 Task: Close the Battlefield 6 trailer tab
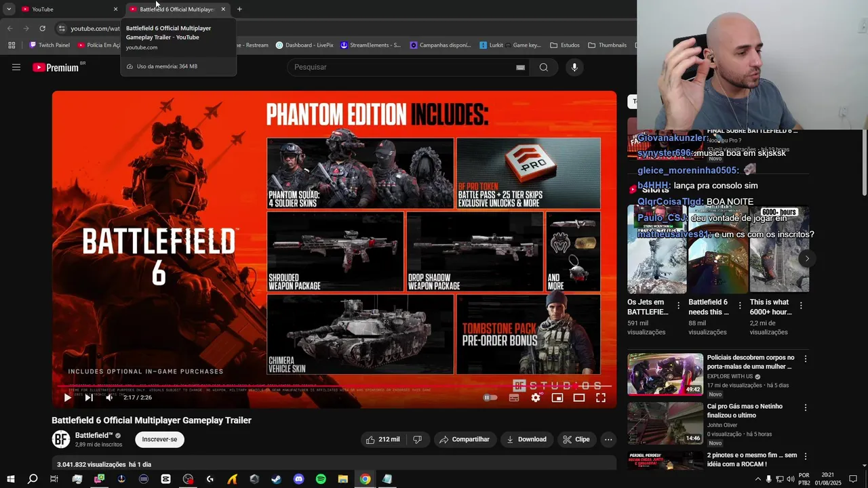point(223,9)
